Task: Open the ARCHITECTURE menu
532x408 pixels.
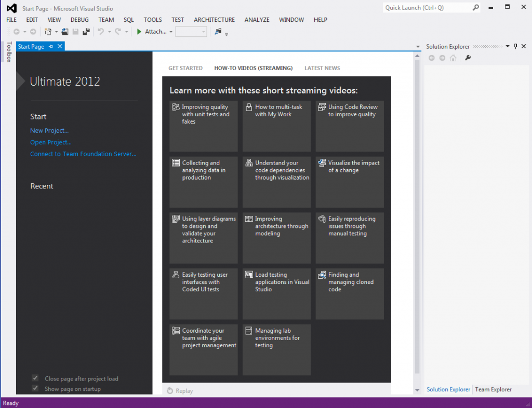Action: [214, 20]
